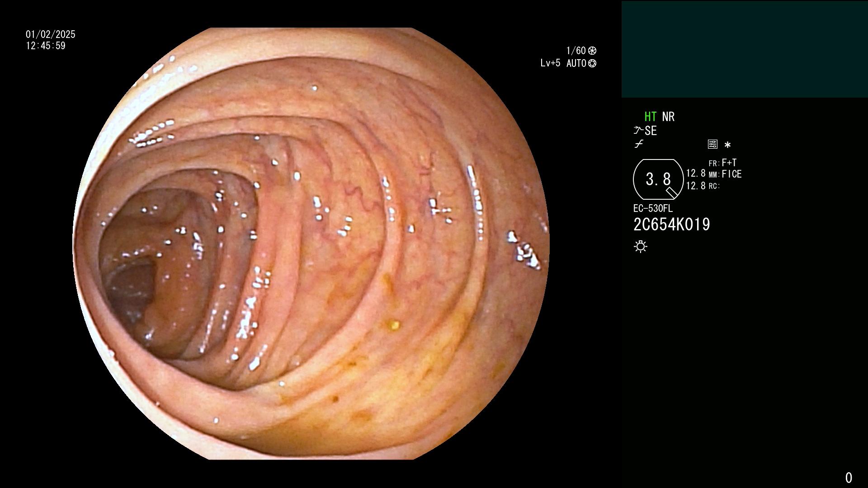
Task: Click the MM: label
Action: [x=714, y=175]
